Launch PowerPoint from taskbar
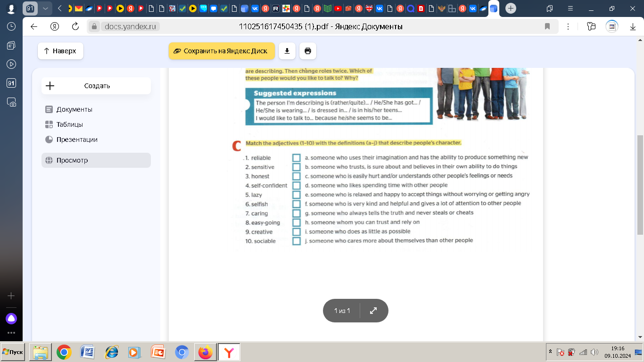This screenshot has height=362, width=644. coord(158,352)
